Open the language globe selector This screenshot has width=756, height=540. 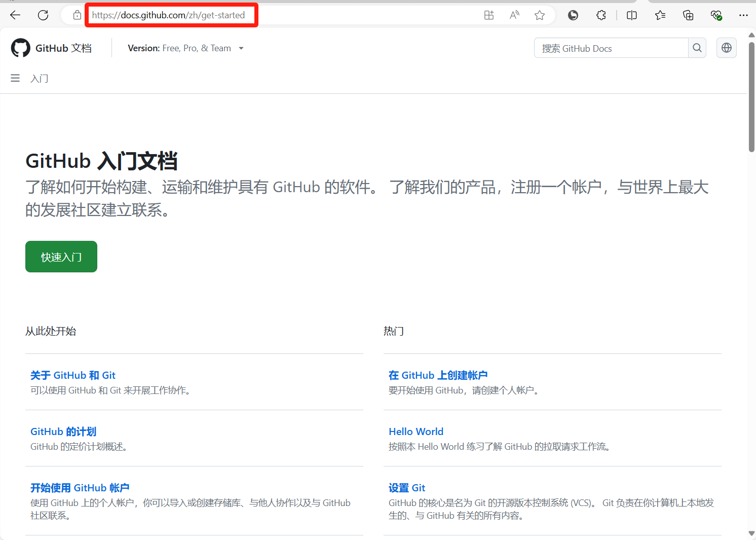click(x=726, y=48)
